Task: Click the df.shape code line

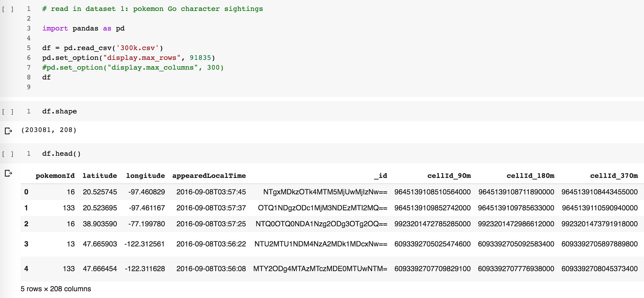Action: [x=59, y=111]
